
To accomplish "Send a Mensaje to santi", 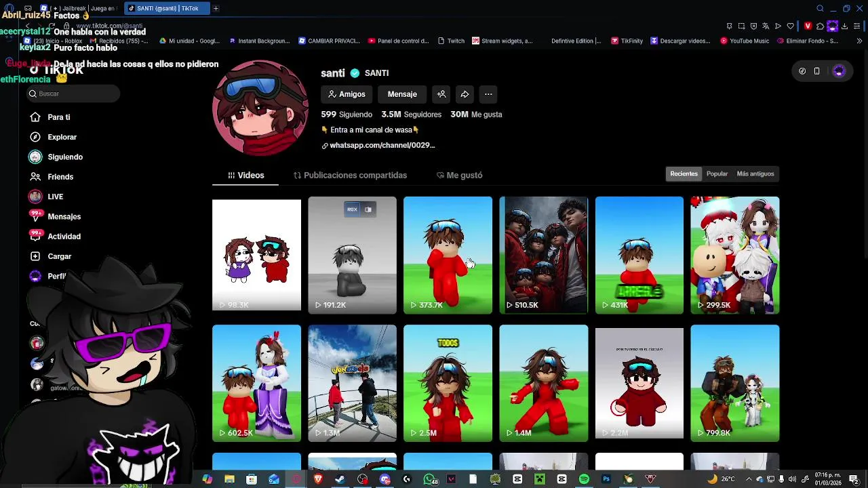I will 402,94.
